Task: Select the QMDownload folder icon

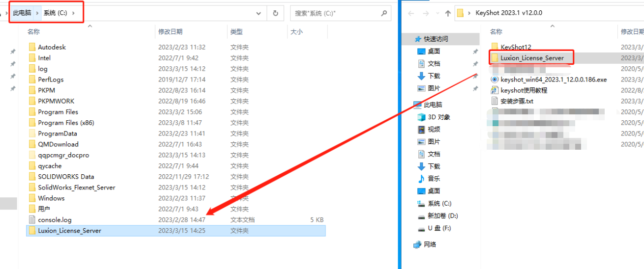Action: pyautogui.click(x=32, y=144)
